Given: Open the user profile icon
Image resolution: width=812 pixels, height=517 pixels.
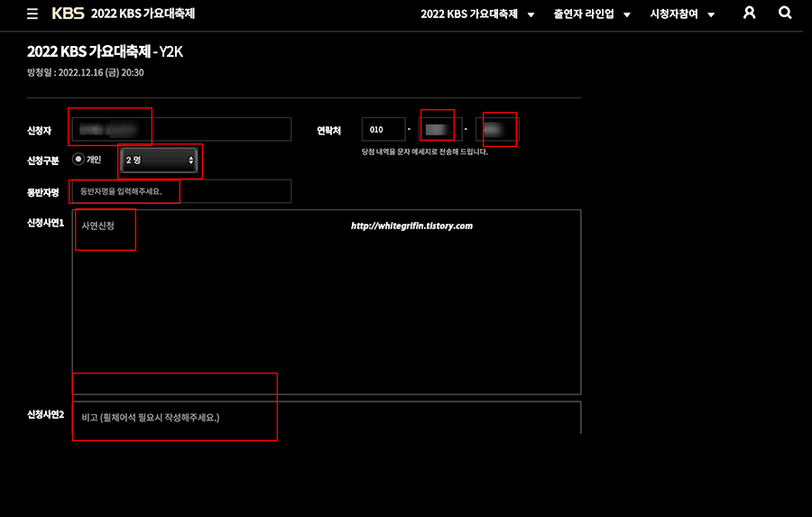Looking at the screenshot, I should (x=749, y=13).
